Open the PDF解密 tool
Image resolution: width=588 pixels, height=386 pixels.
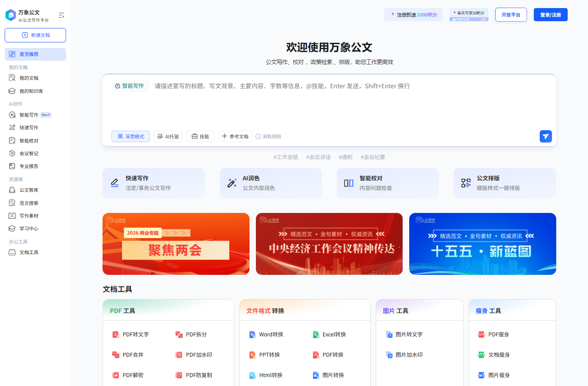(x=128, y=375)
